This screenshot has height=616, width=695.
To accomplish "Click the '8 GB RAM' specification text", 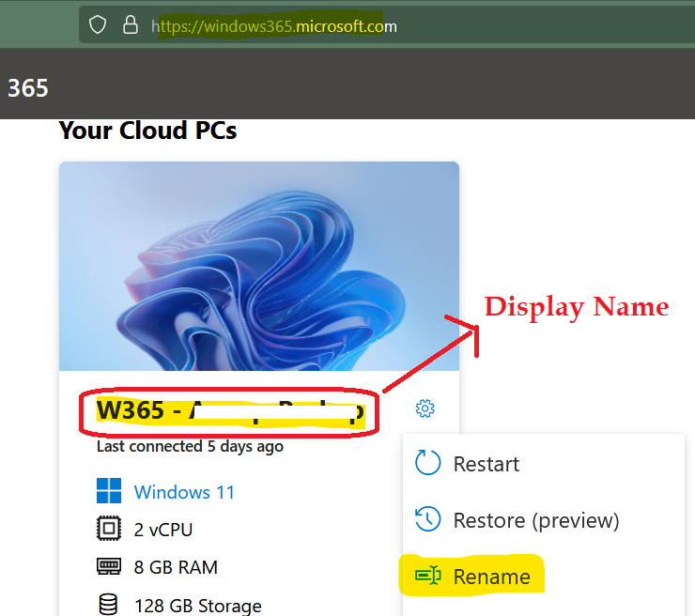I will click(x=176, y=567).
